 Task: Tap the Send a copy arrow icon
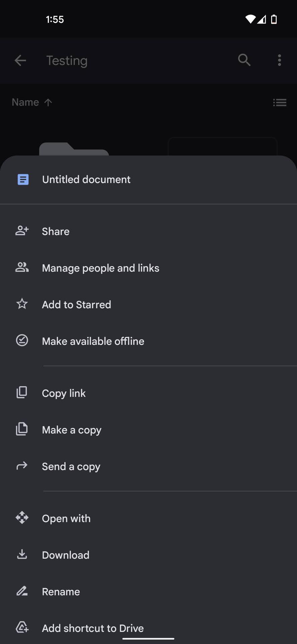(22, 466)
